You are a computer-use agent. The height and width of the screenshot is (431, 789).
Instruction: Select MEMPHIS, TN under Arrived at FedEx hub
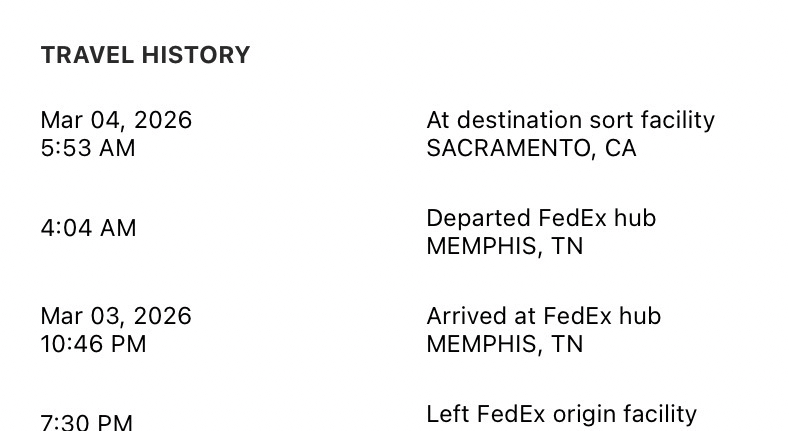(504, 344)
